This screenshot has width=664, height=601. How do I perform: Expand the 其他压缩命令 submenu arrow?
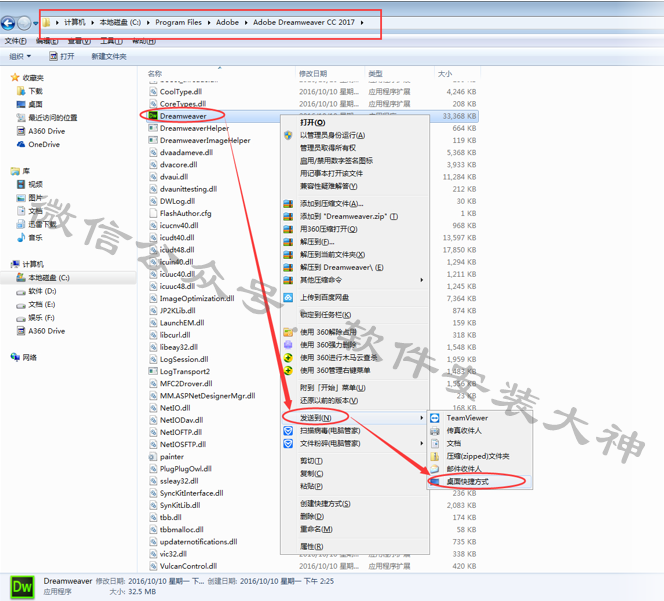tap(421, 280)
